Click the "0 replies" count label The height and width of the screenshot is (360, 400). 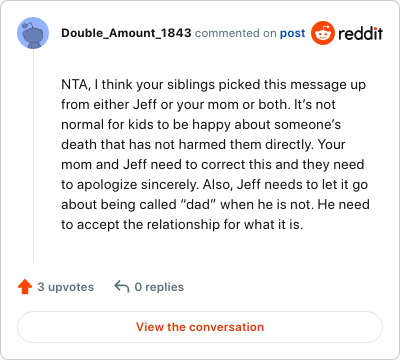[x=159, y=287]
